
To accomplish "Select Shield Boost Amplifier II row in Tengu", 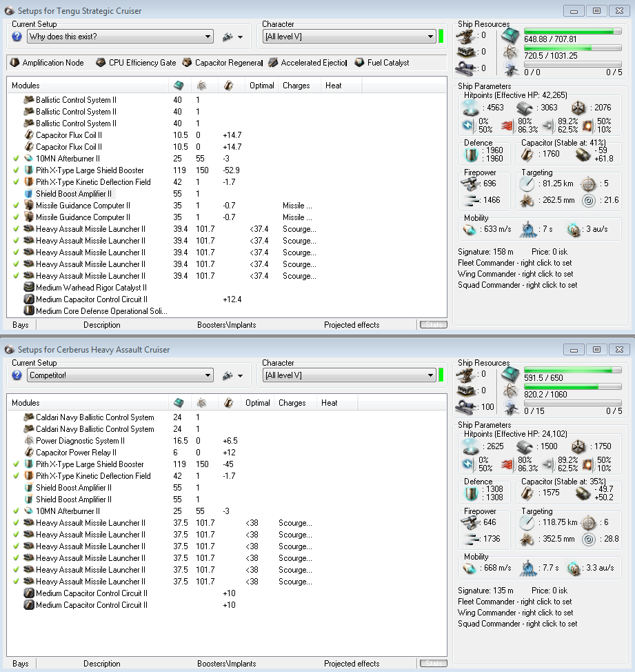I will click(227, 194).
